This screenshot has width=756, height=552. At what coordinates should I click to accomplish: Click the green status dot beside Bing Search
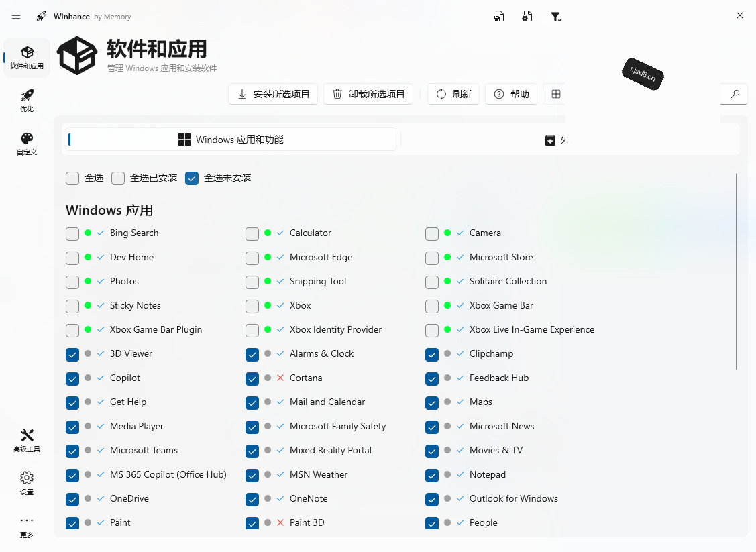click(x=88, y=232)
